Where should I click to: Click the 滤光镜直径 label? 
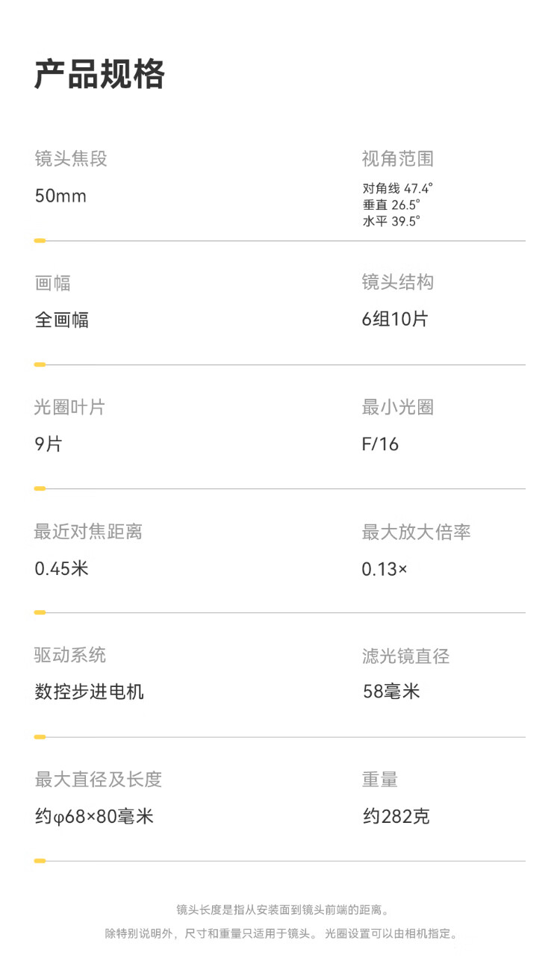pos(405,656)
